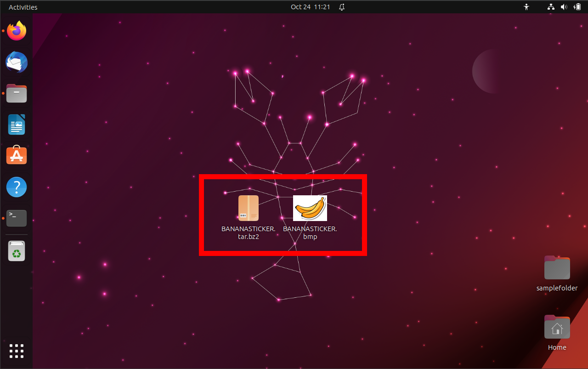Select the BANANASTICKER.tar.bz2 archive
Viewport: 588px width, 369px height.
(x=248, y=208)
